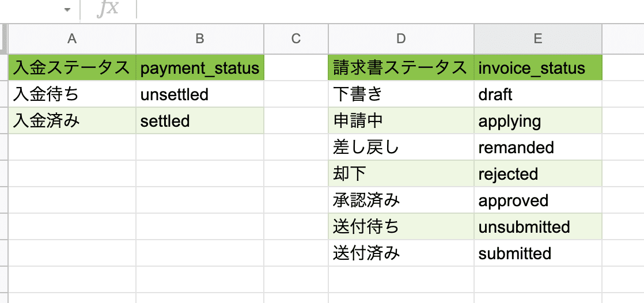The image size is (644, 303).
Task: Select the 送付済み cell
Action: [x=401, y=253]
